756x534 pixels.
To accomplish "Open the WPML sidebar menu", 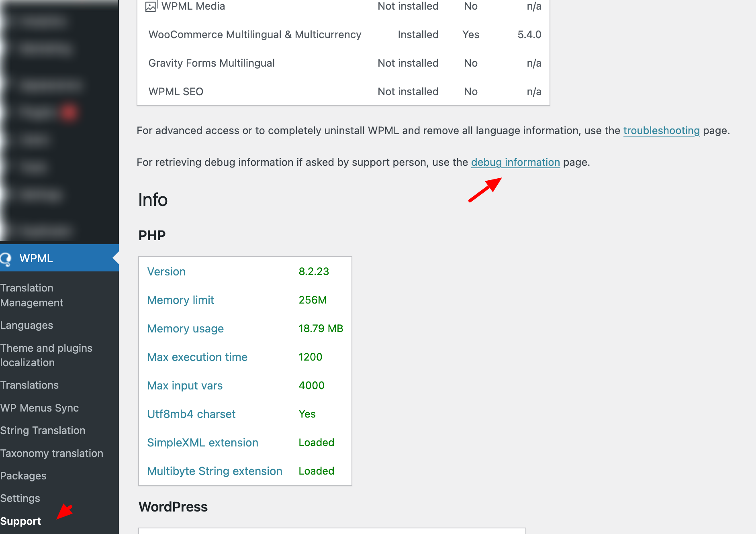I will [59, 258].
